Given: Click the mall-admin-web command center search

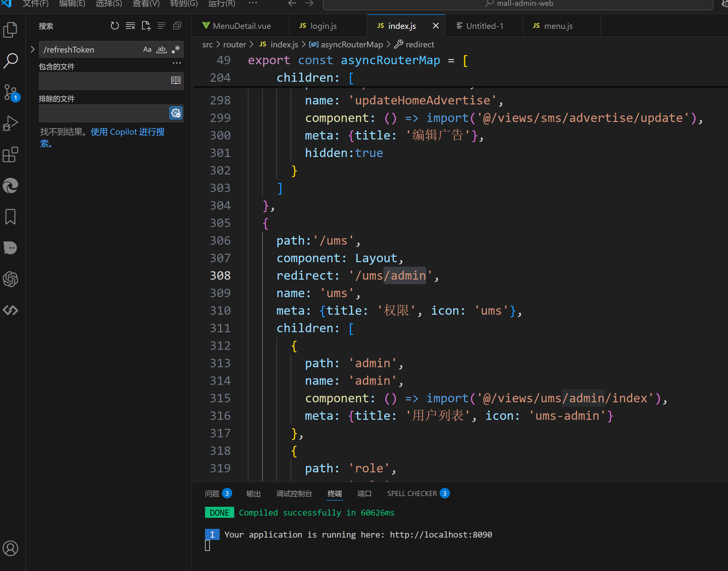Looking at the screenshot, I should tap(518, 4).
